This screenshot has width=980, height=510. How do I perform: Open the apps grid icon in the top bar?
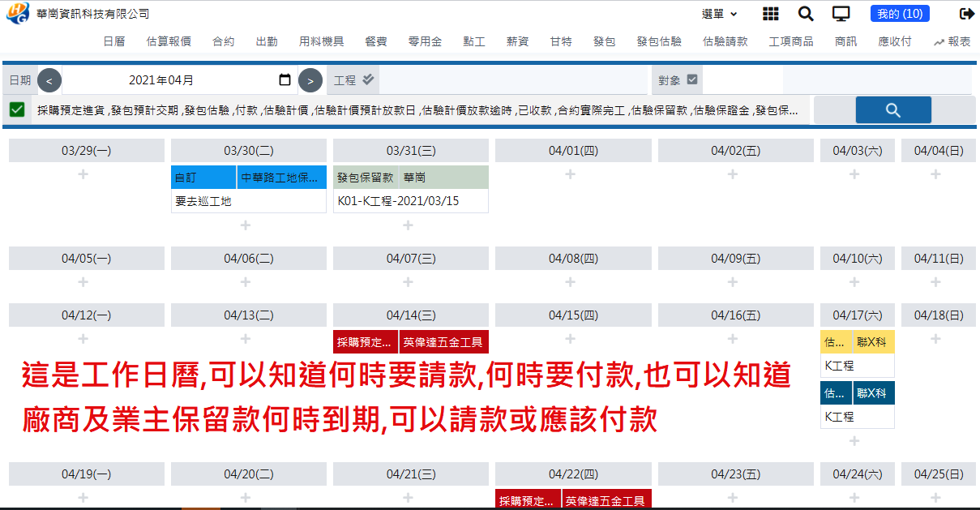[770, 13]
